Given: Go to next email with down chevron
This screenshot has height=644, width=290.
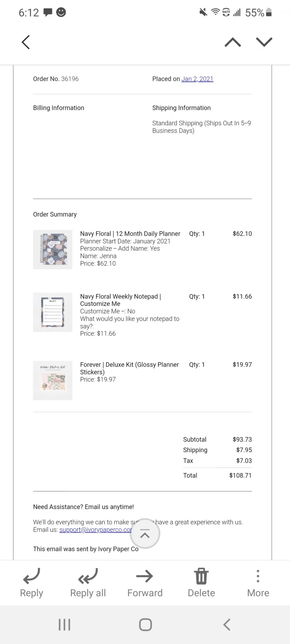Looking at the screenshot, I should click(x=264, y=42).
